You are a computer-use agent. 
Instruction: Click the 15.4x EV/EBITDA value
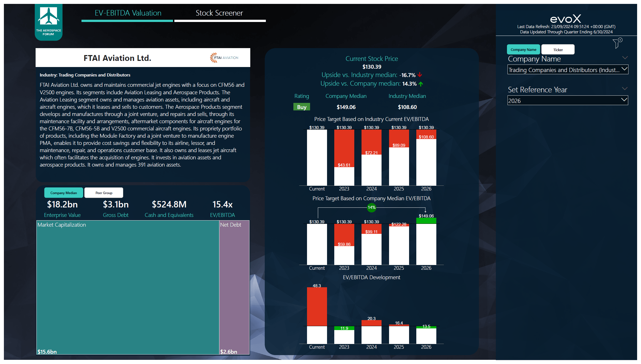coord(222,204)
